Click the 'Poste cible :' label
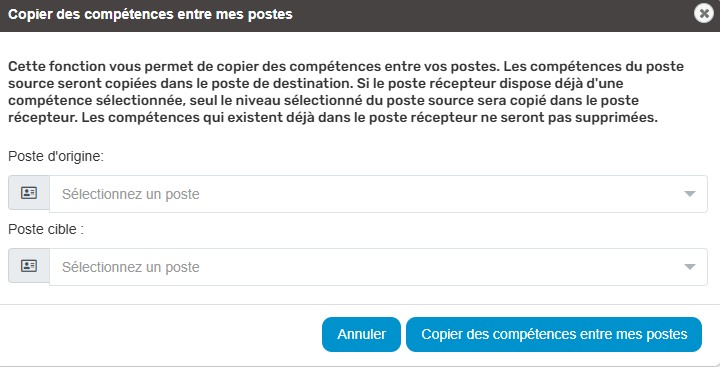This screenshot has height=367, width=720. pyautogui.click(x=46, y=229)
